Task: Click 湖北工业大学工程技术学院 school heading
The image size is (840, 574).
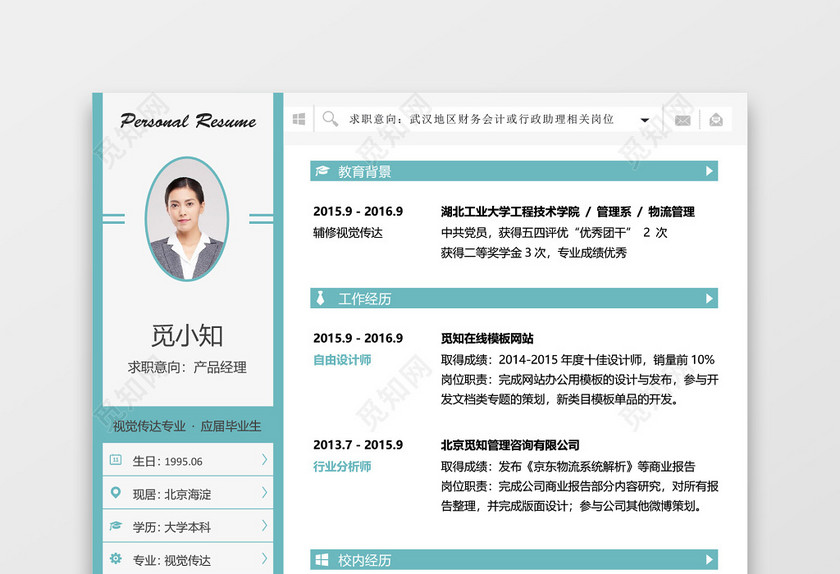Action: (x=510, y=212)
